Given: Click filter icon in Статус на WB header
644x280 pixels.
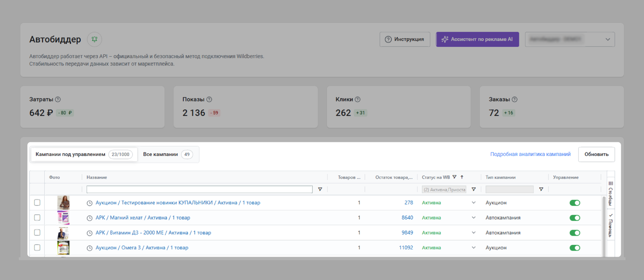Looking at the screenshot, I should (454, 177).
